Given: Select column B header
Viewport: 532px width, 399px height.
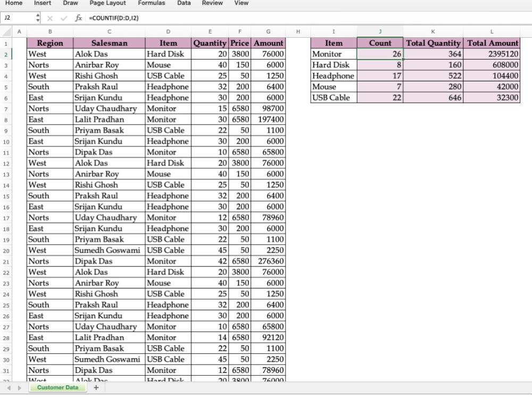Looking at the screenshot, I should tap(50, 31).
